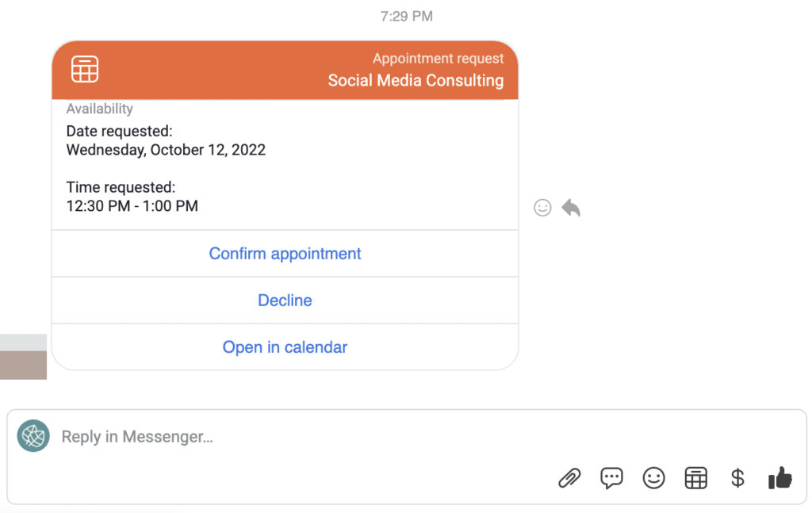Image resolution: width=812 pixels, height=513 pixels.
Task: Decline the appointment request
Action: [x=285, y=300]
